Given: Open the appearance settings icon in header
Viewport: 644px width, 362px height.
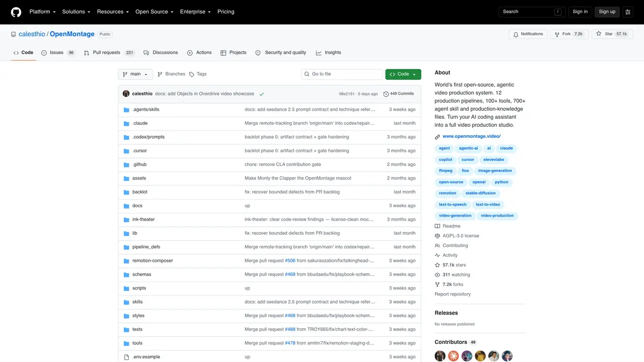Looking at the screenshot, I should 628,12.
